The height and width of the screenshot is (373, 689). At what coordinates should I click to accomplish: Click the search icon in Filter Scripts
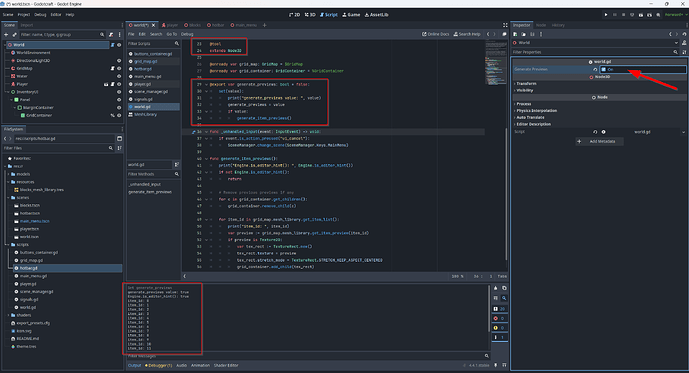click(177, 43)
